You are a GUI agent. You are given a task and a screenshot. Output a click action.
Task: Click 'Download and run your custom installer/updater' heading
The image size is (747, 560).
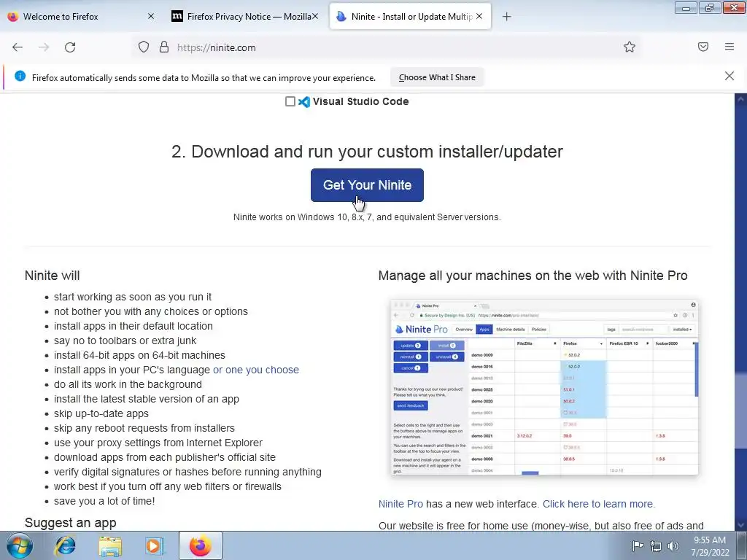point(367,152)
